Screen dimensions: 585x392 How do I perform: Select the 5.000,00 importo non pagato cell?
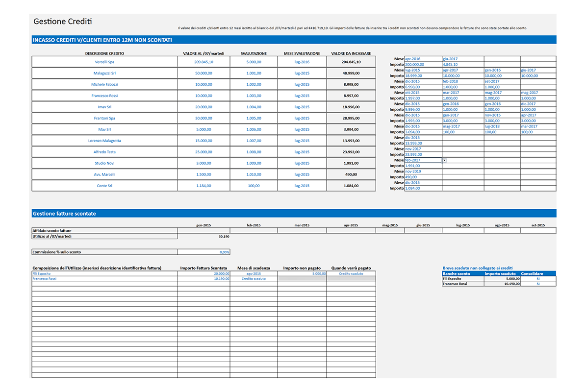pos(302,274)
